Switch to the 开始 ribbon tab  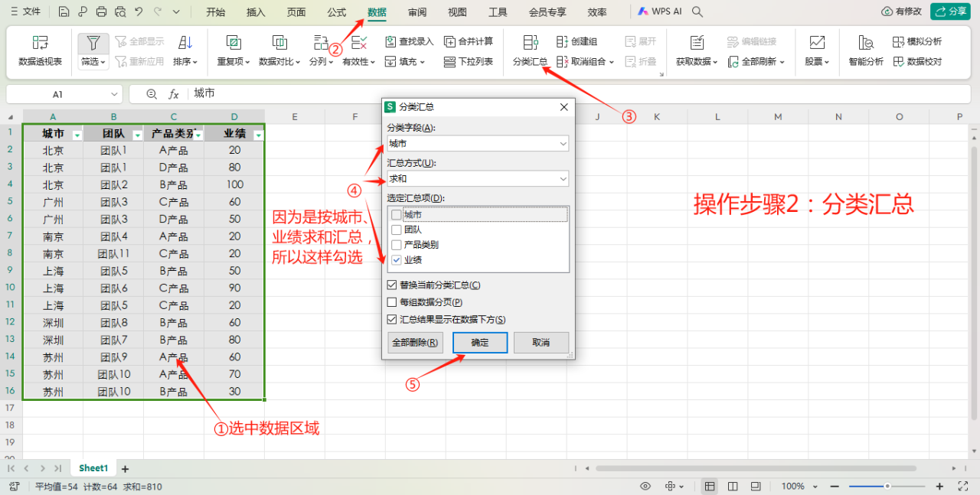[216, 12]
